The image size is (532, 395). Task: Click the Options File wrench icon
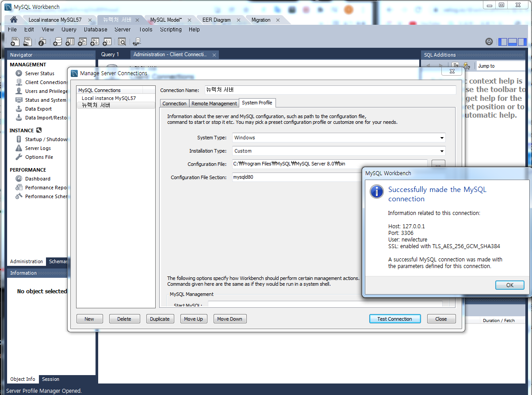pos(19,157)
